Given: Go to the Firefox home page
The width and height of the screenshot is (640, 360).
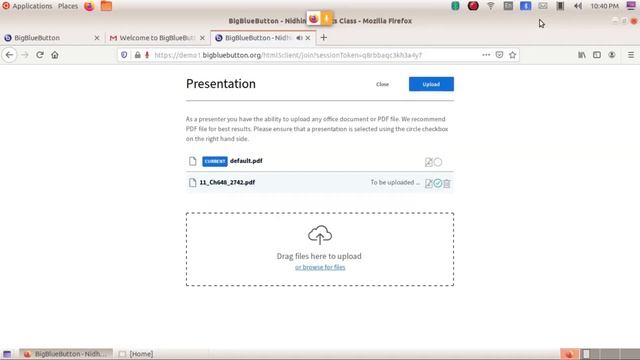Looking at the screenshot, I should coord(55,55).
